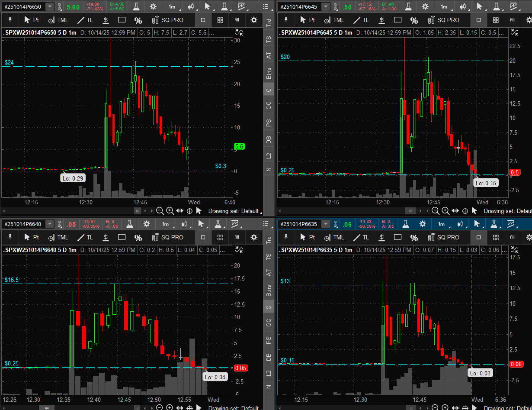Click the $24 price level line label
This screenshot has height=410, width=532.
[10, 62]
